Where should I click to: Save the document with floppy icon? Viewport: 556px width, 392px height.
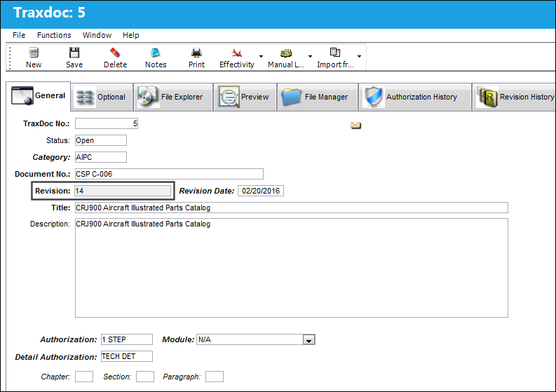point(74,53)
